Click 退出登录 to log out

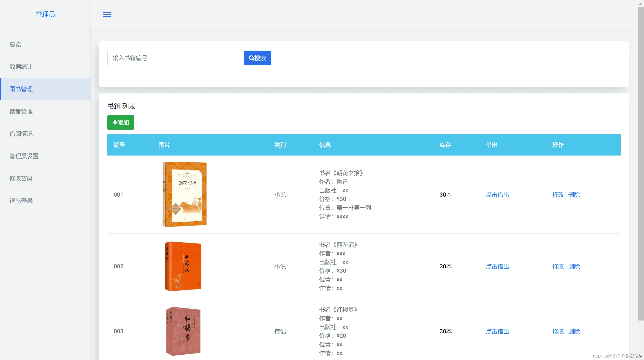tap(21, 201)
